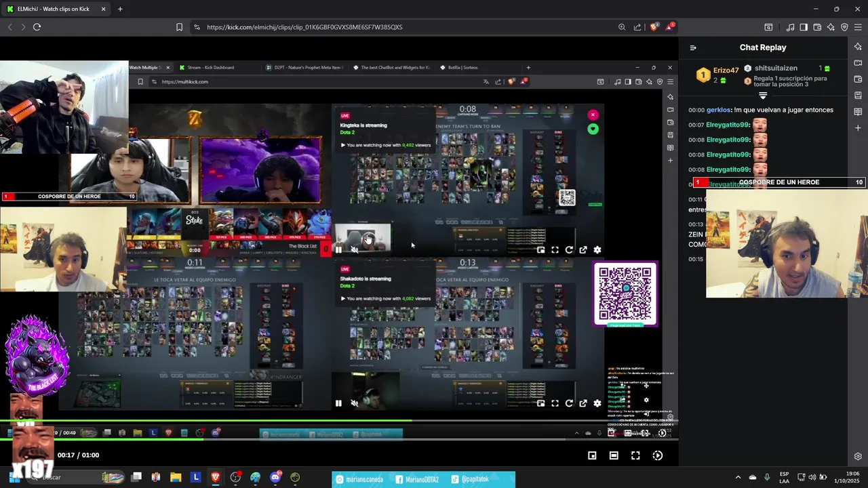
Task: Open bookmarks icon in right sidebar
Action: pos(858,96)
